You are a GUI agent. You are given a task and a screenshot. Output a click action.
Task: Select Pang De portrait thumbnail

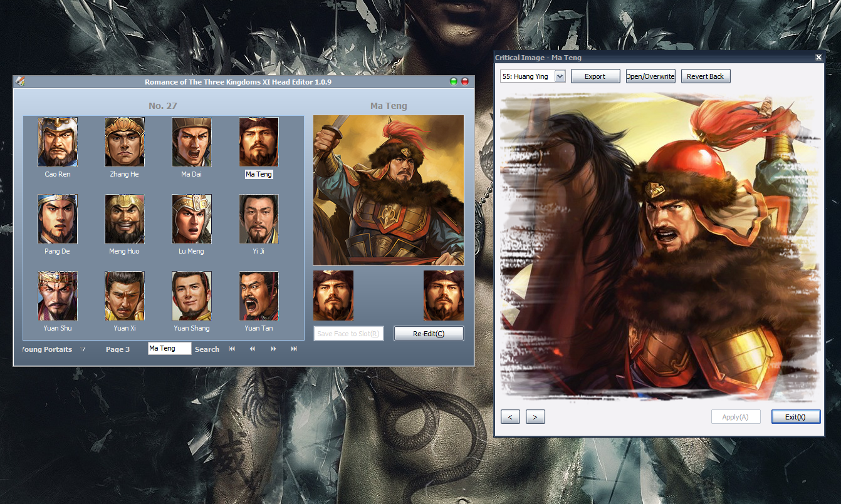click(58, 219)
